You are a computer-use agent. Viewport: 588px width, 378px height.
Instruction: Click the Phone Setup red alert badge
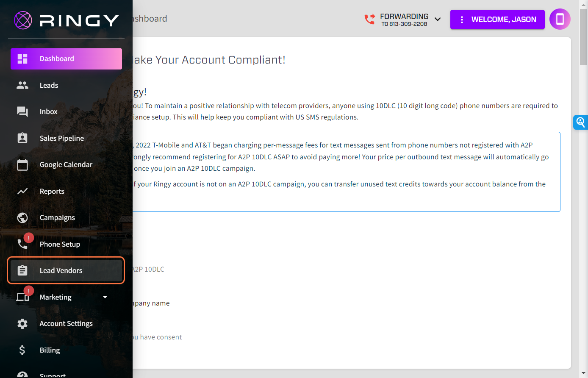click(x=28, y=238)
